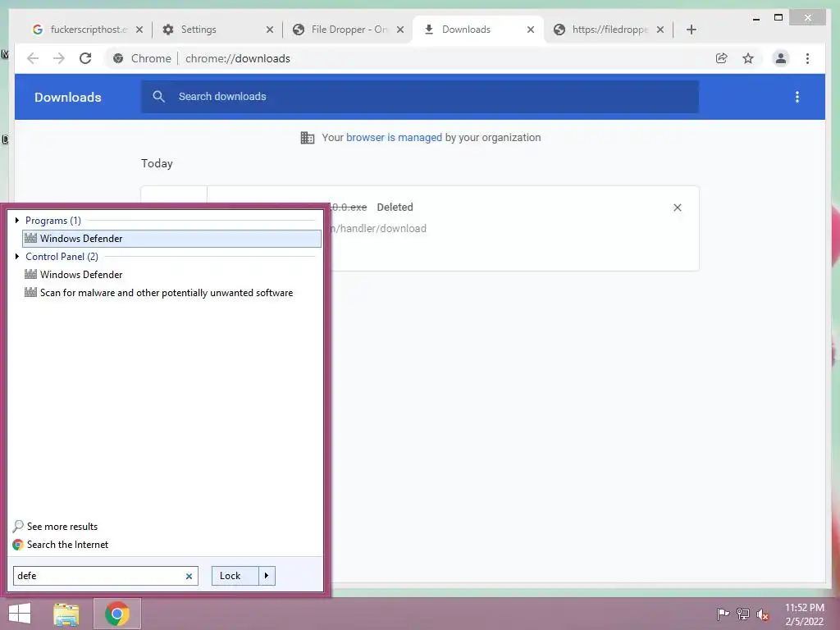This screenshot has width=840, height=630.
Task: Close the Downloads tab
Action: [531, 30]
